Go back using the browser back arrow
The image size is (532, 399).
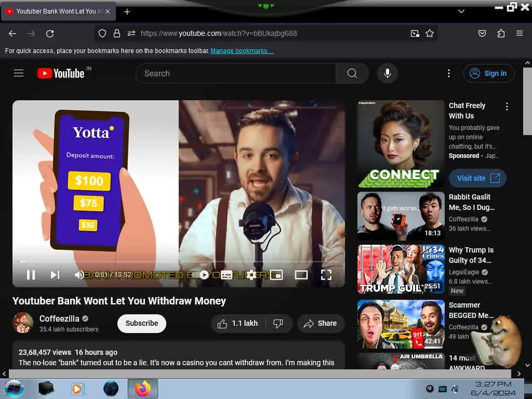click(12, 34)
